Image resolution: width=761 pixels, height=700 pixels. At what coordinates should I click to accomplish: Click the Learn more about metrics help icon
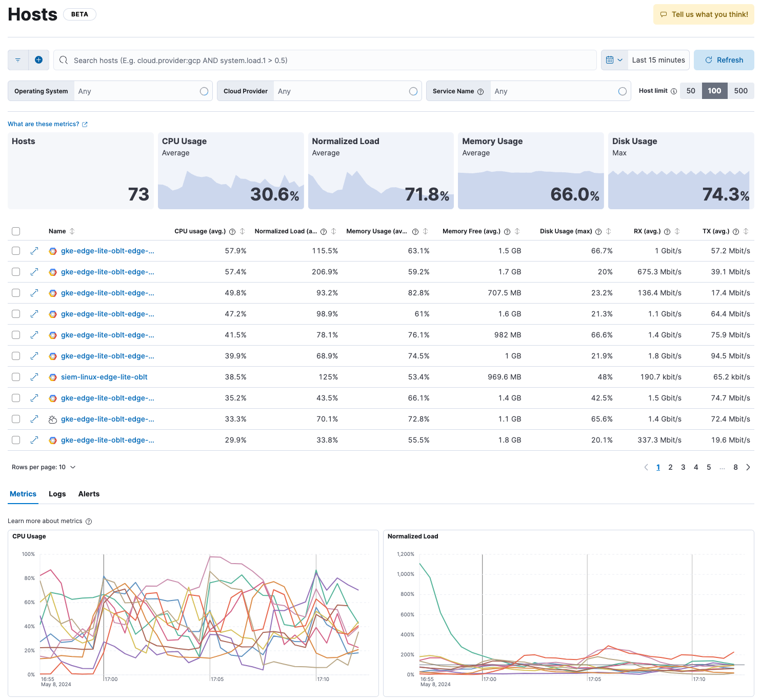pyautogui.click(x=89, y=522)
